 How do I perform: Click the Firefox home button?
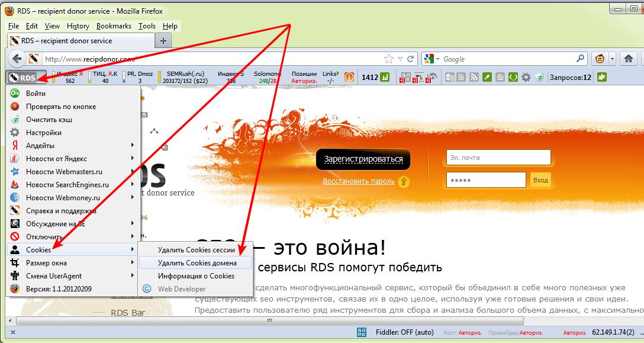point(629,59)
